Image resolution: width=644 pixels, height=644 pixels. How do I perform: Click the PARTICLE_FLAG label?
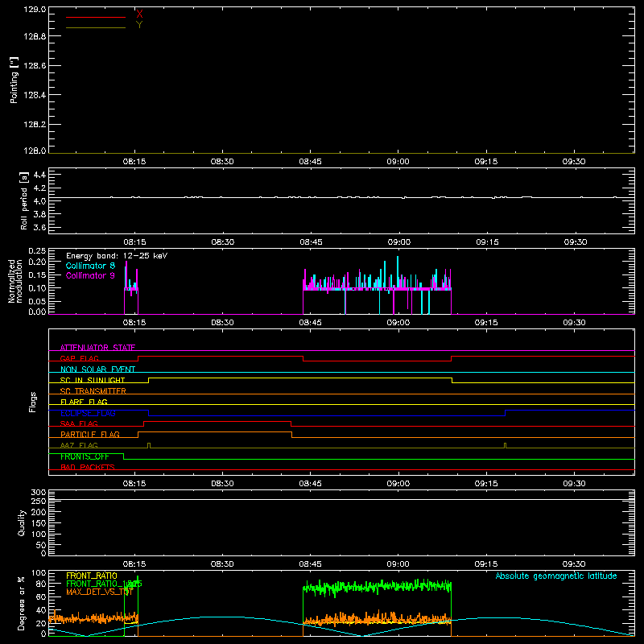[90, 435]
